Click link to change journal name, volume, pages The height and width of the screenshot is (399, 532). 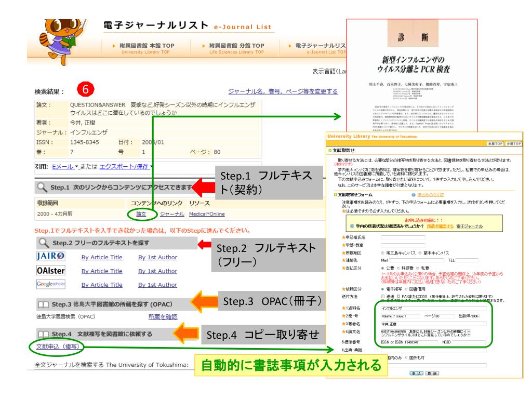pos(283,91)
